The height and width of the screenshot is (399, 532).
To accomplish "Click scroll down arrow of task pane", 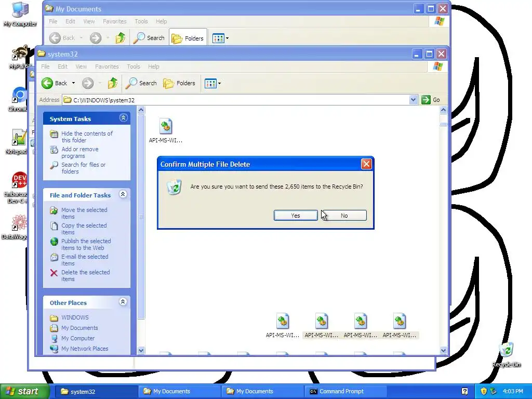I will pyautogui.click(x=141, y=351).
